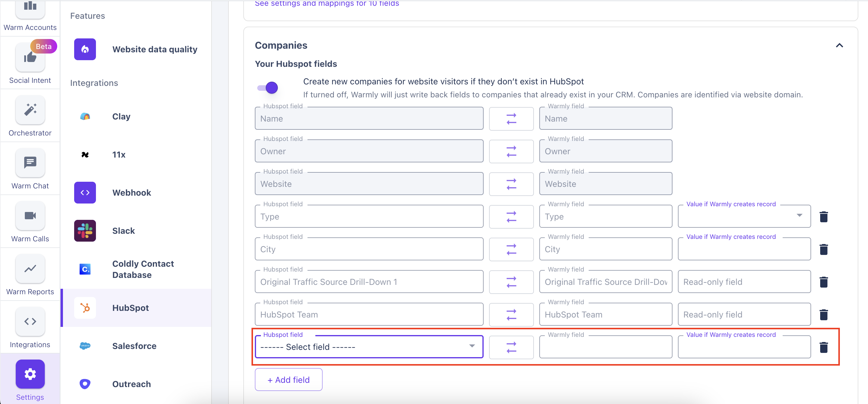Click the Warm Chat message icon
The height and width of the screenshot is (404, 868).
tap(30, 163)
